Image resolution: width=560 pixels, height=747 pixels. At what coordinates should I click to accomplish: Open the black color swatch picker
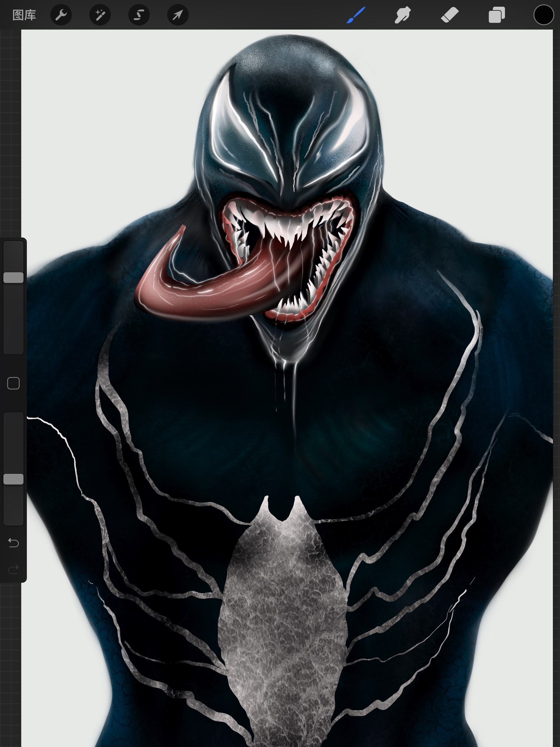click(x=544, y=15)
